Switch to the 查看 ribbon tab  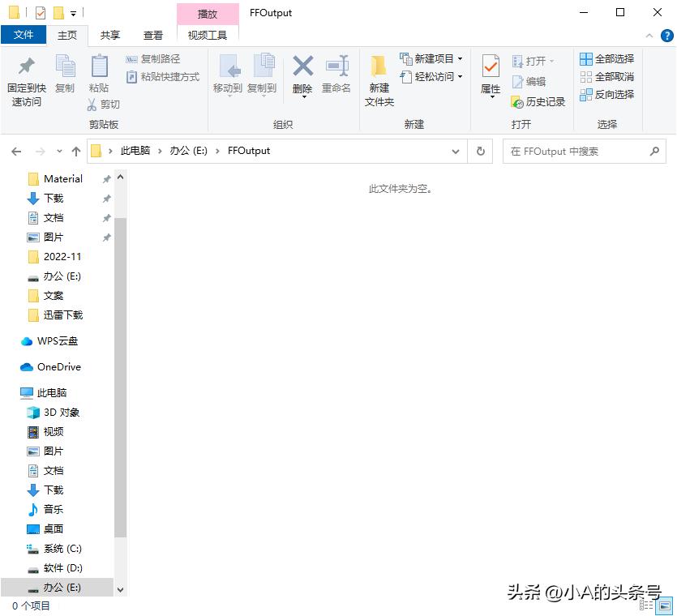(153, 36)
